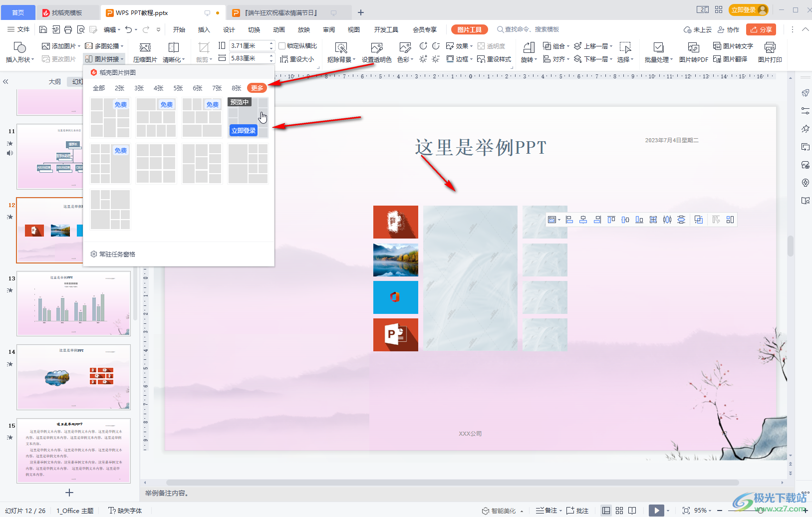Click the zoom out minus button
Screen dimensions: 812x517
720,511
